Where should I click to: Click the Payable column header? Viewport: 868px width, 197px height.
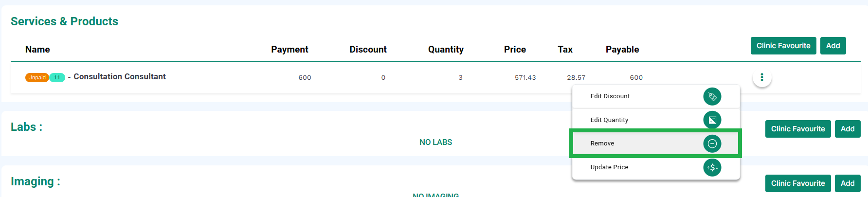(x=622, y=50)
